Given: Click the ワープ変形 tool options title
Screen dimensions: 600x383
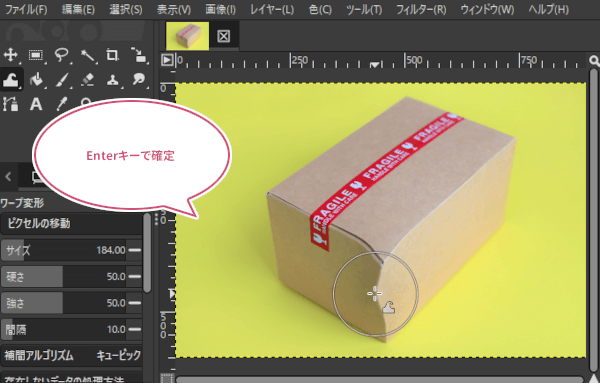Looking at the screenshot, I should [22, 203].
